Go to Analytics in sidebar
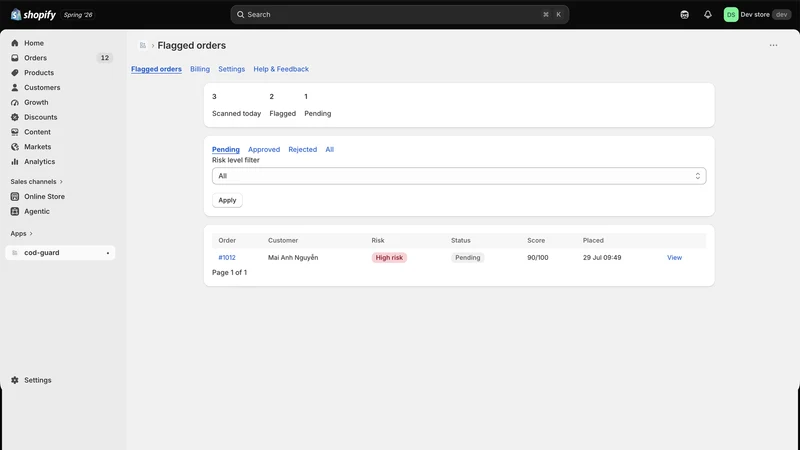 tap(39, 162)
